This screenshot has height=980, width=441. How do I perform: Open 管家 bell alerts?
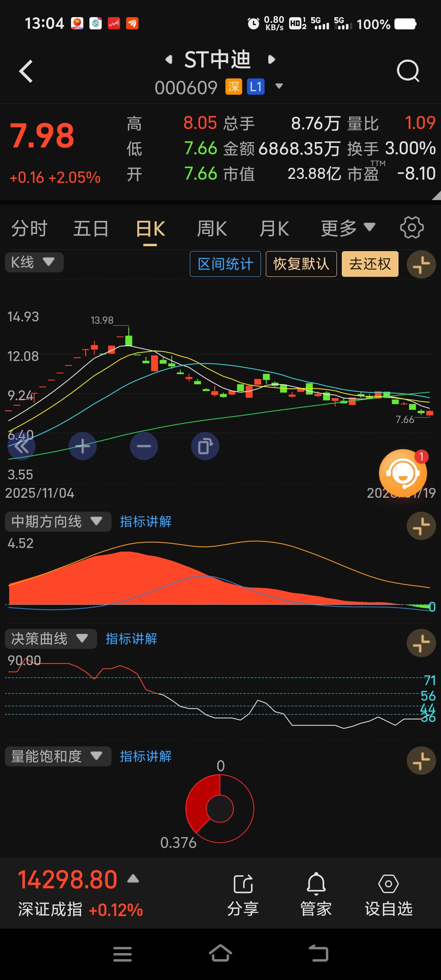click(x=316, y=895)
